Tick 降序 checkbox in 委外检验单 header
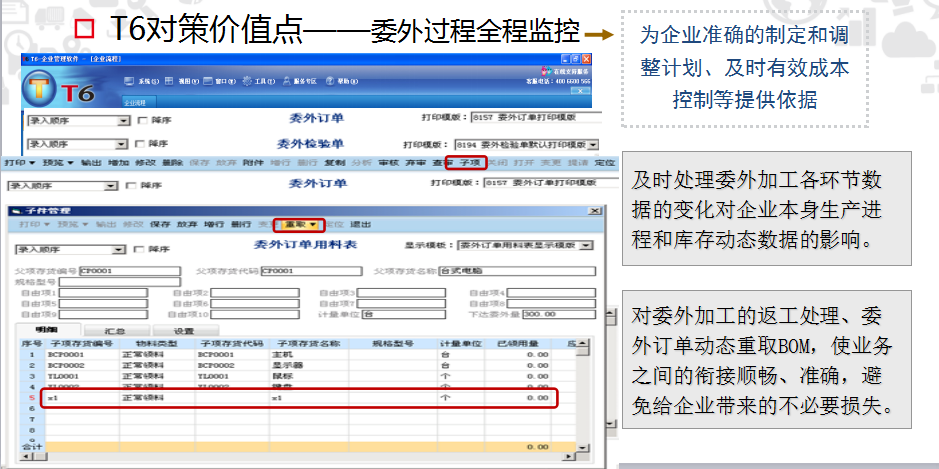Image resolution: width=939 pixels, height=469 pixels. [140, 144]
